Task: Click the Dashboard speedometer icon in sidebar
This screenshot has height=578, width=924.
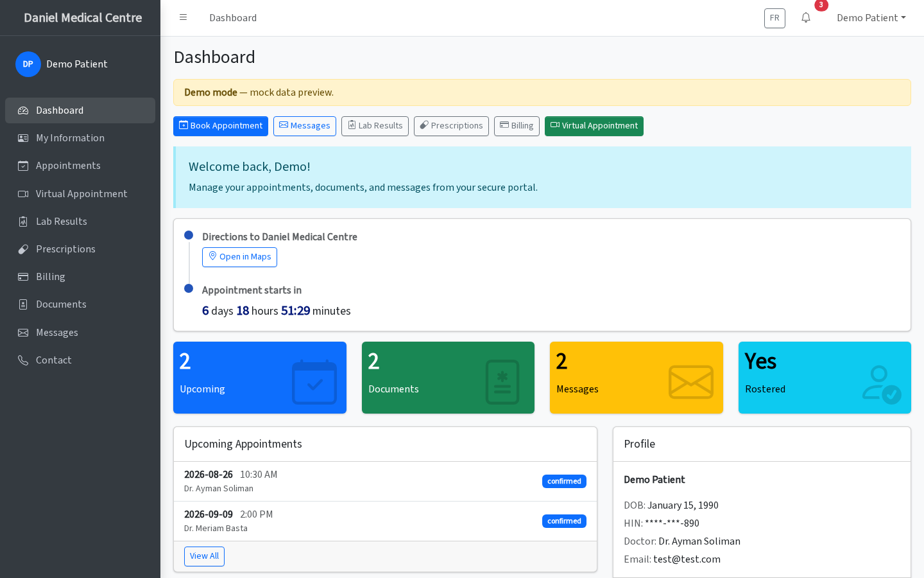Action: pos(23,110)
